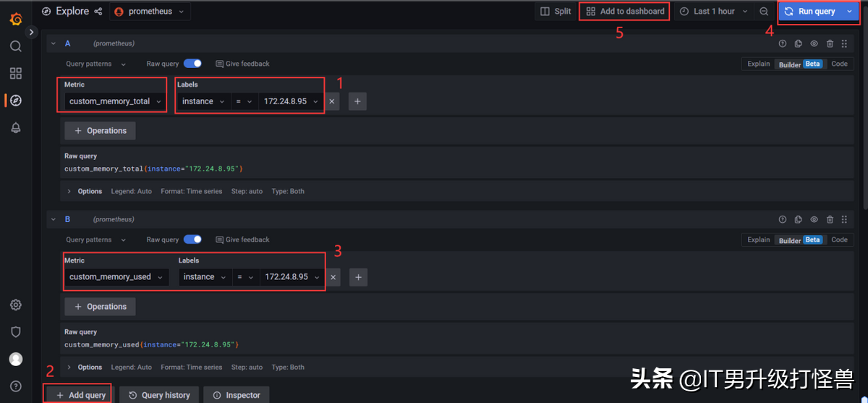Image resolution: width=868 pixels, height=403 pixels.
Task: Click Add to dashboard
Action: (x=625, y=12)
